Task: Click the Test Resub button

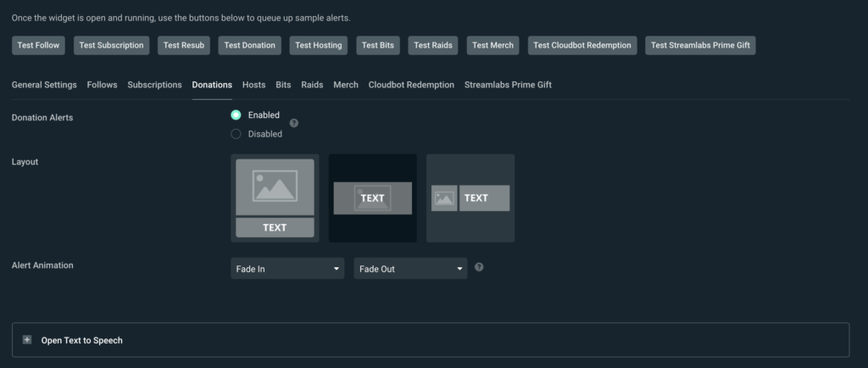Action: 184,46
